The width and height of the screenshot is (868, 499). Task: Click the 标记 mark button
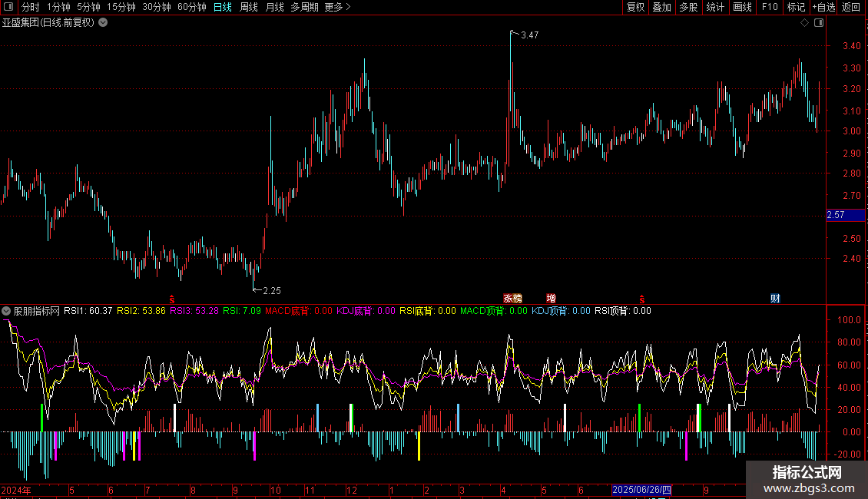(796, 7)
